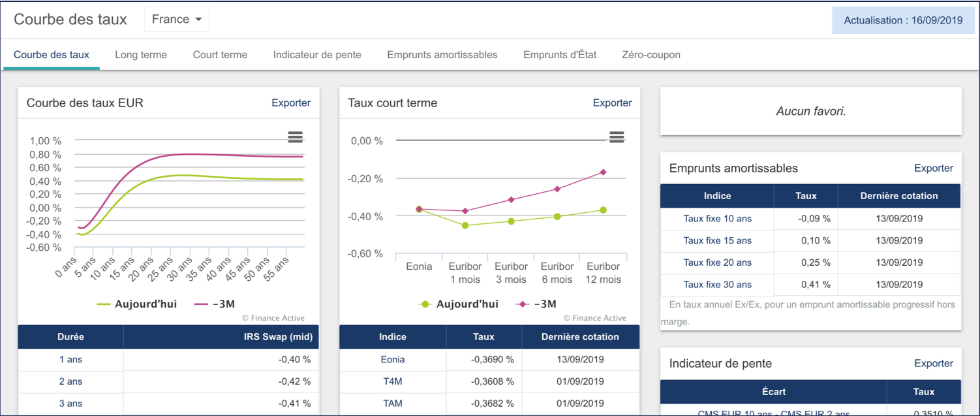Open the Emprunts d'État tab
The height and width of the screenshot is (416, 980).
pos(559,55)
